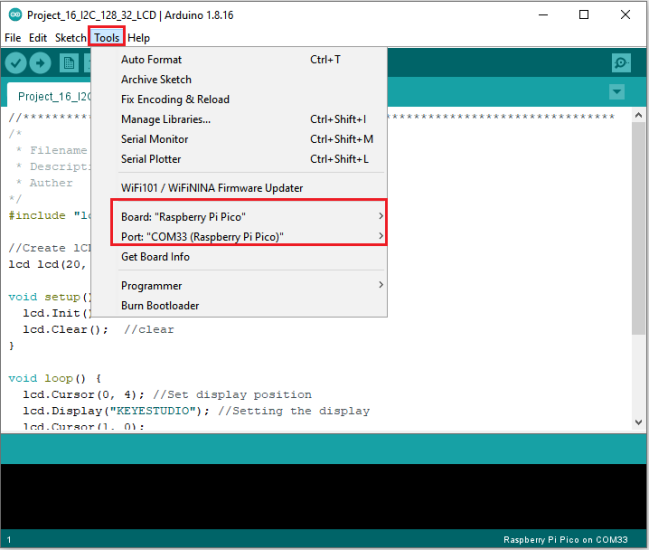
Task: Open WiFi101 / WiFiNINA Firmware Updater
Action: pos(240,188)
